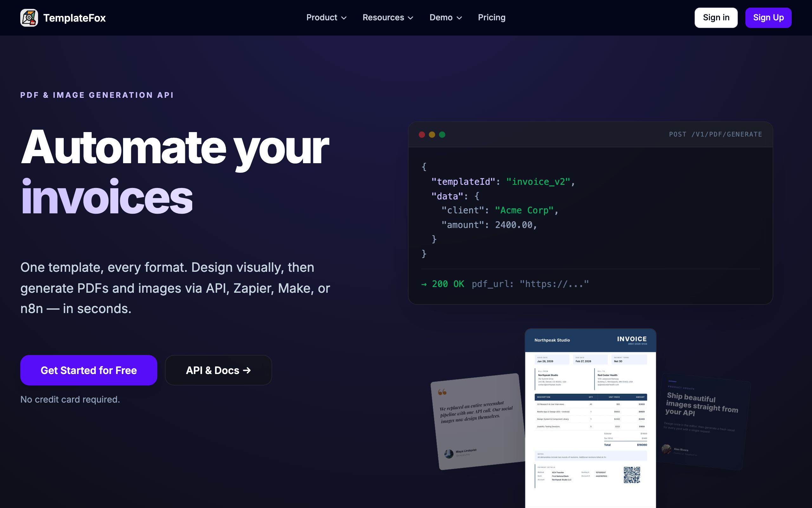The width and height of the screenshot is (812, 508).
Task: Click the Sign Up button
Action: pos(768,18)
